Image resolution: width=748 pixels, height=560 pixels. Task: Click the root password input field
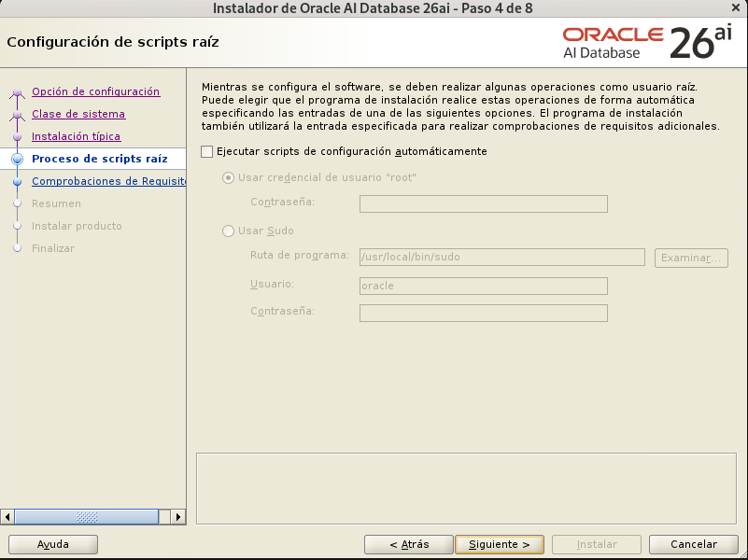pos(483,203)
